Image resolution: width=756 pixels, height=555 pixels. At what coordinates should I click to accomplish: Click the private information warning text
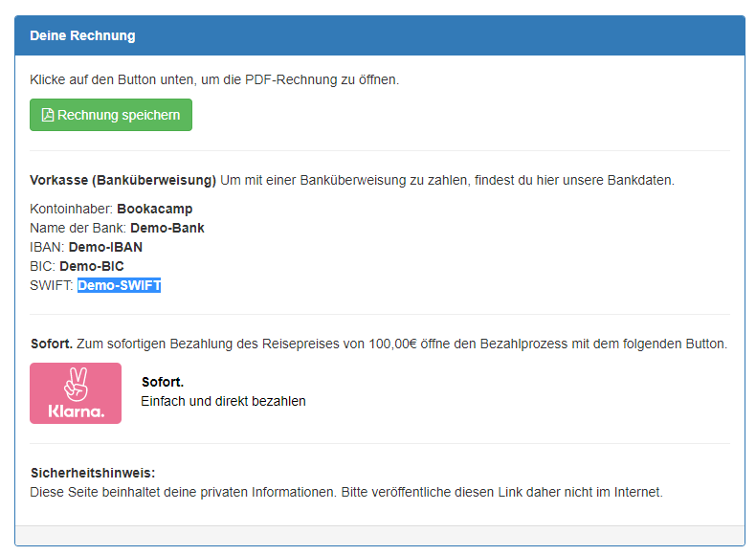click(x=345, y=492)
